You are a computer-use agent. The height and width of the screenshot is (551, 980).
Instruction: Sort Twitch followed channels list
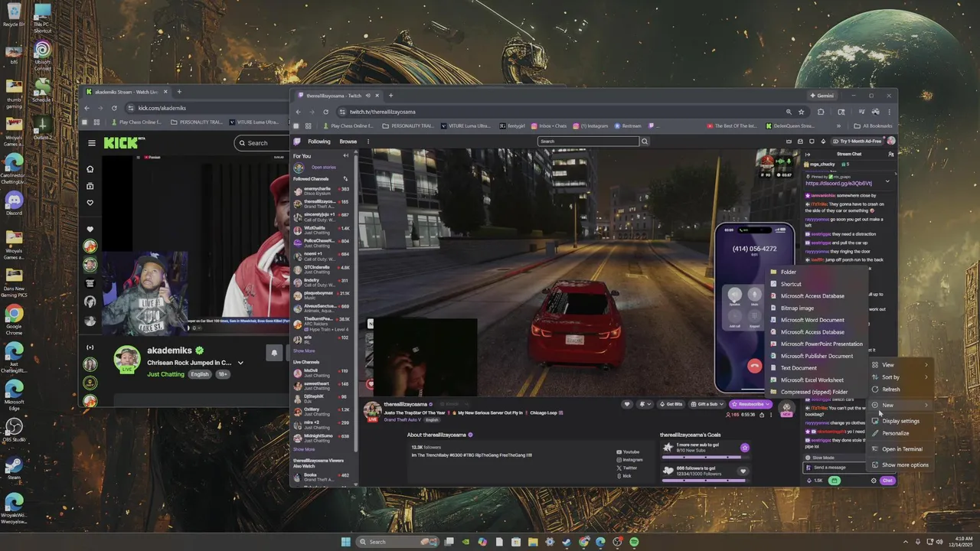tap(345, 178)
